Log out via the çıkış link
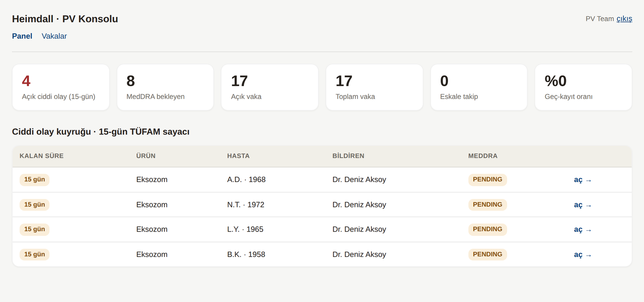644x302 pixels. point(624,19)
